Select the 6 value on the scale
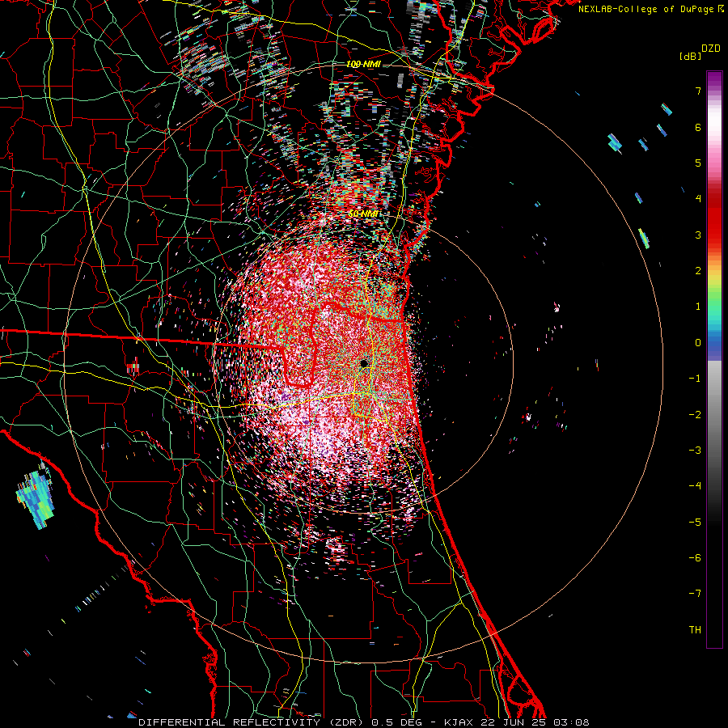The width and height of the screenshot is (728, 728). pyautogui.click(x=698, y=127)
